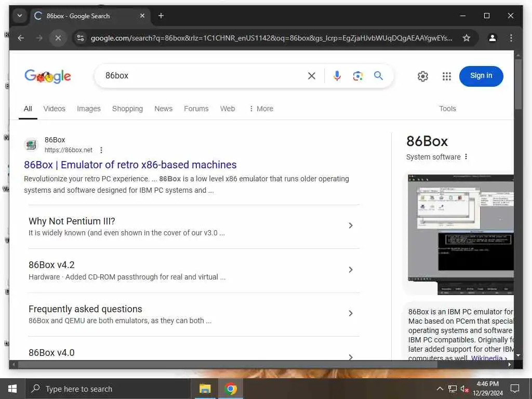Open Google Lens image search icon
The width and height of the screenshot is (532, 399).
point(357,76)
